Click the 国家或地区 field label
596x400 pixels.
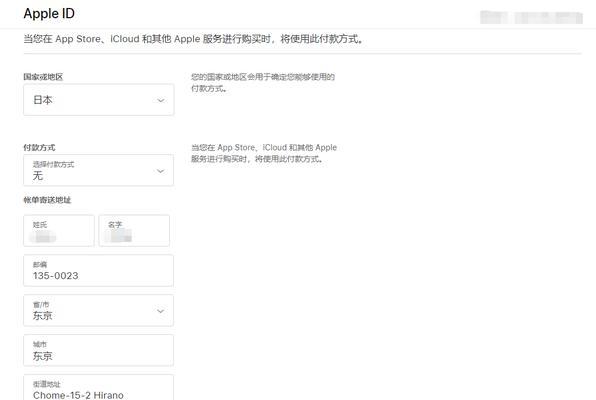(x=43, y=77)
